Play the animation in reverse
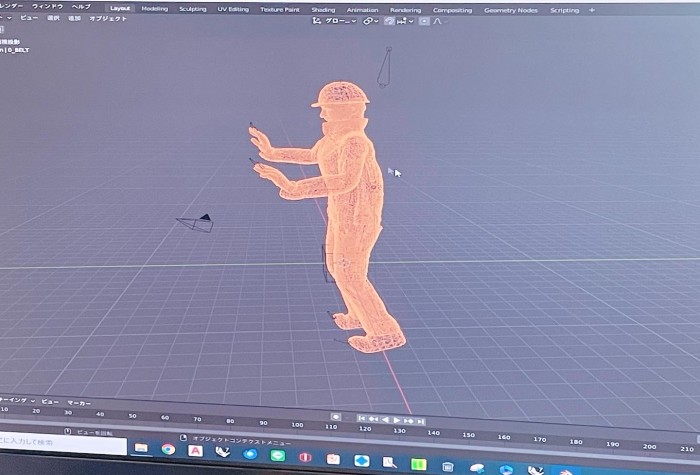Viewport: 700px width, 475px height. tap(386, 420)
